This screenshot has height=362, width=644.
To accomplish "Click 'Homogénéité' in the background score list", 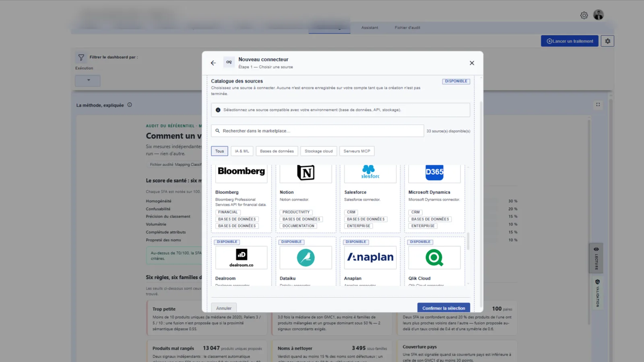I will coord(159,201).
